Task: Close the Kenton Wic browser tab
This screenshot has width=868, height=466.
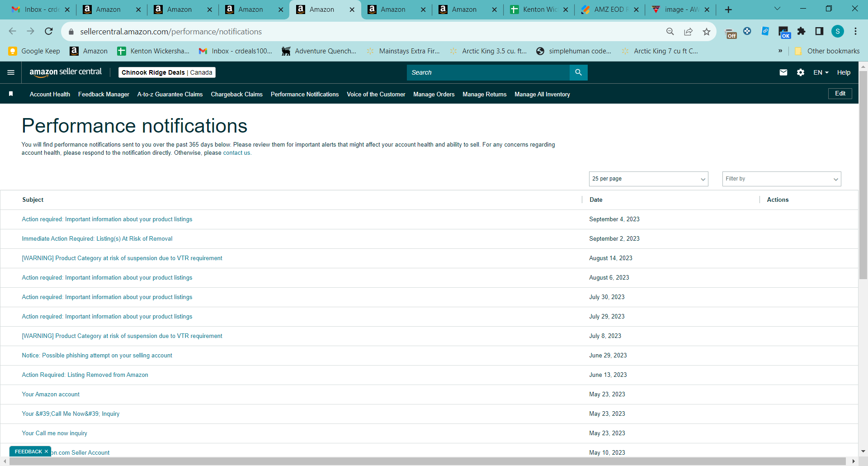Action: pyautogui.click(x=566, y=10)
